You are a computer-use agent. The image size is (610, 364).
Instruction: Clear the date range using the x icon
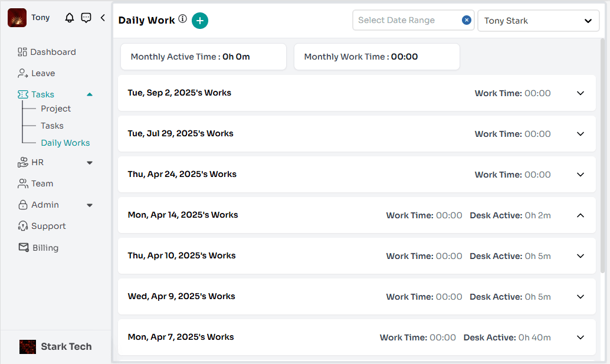click(467, 20)
